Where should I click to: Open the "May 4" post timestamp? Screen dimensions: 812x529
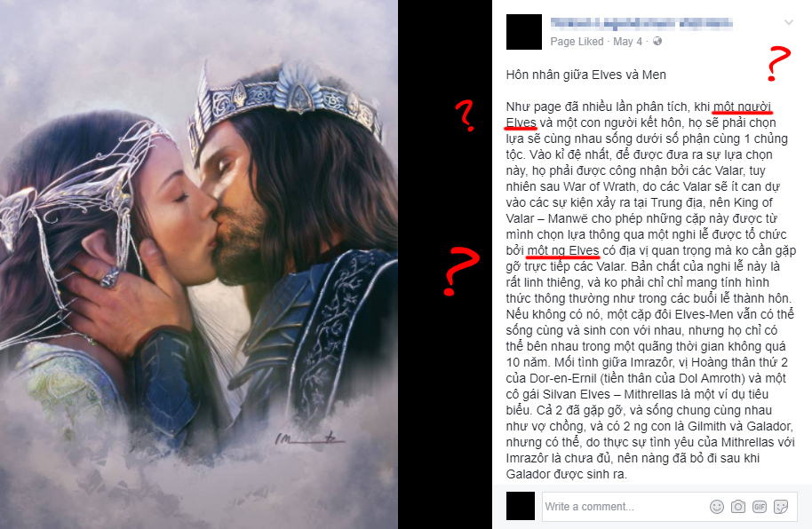coord(627,42)
